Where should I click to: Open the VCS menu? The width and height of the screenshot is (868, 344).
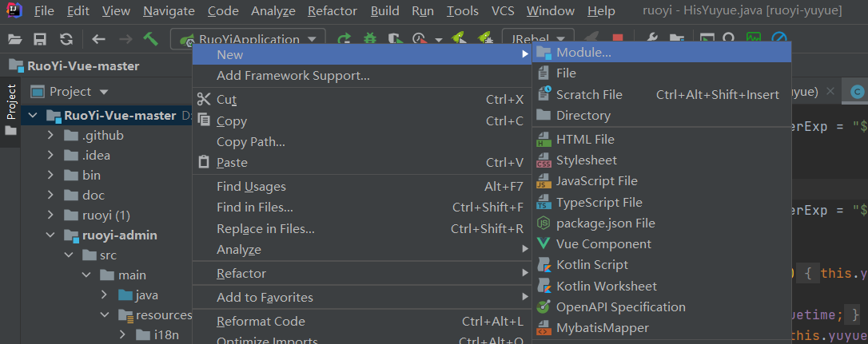coord(504,10)
